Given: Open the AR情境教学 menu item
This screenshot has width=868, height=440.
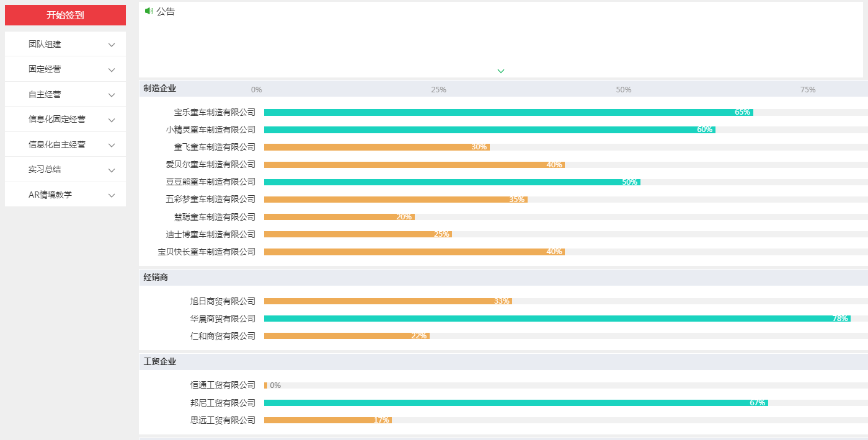Looking at the screenshot, I should point(65,195).
